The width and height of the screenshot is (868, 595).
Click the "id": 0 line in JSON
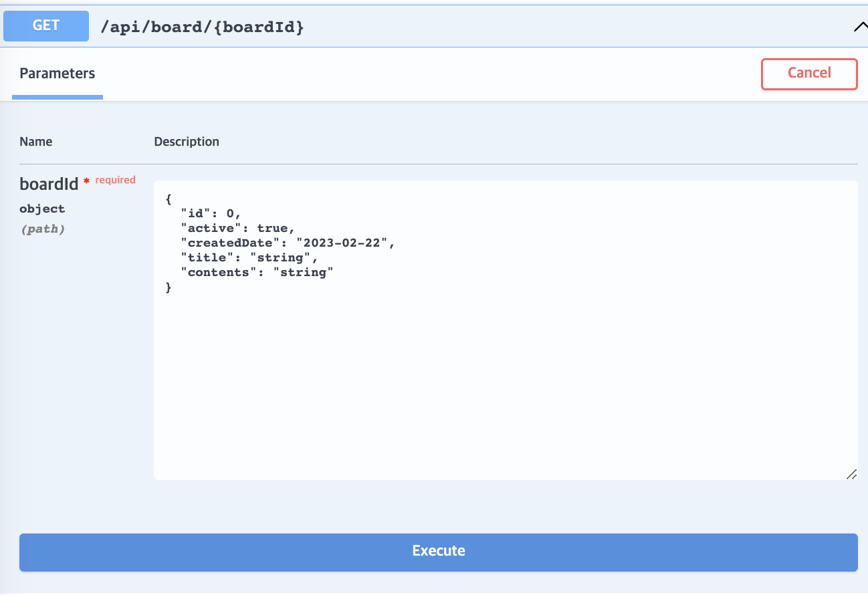click(x=211, y=214)
